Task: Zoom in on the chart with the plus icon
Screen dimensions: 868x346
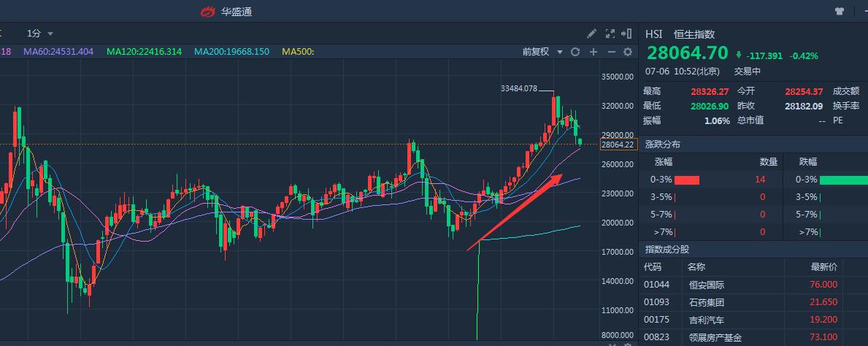Action: coord(594,52)
